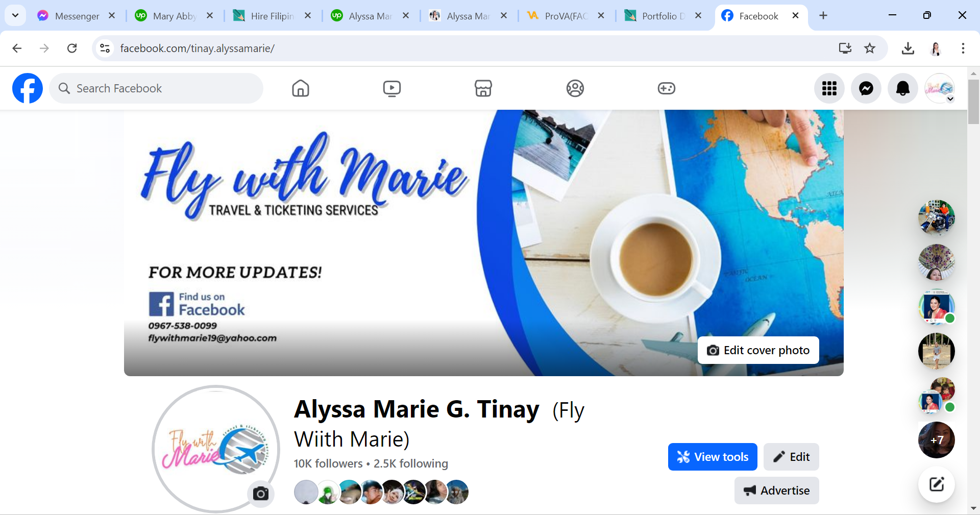
Task: Click the Edit profile button
Action: pyautogui.click(x=791, y=457)
